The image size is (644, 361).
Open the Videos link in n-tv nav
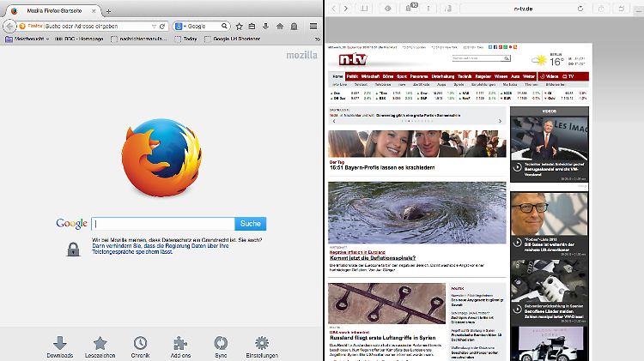[550, 76]
